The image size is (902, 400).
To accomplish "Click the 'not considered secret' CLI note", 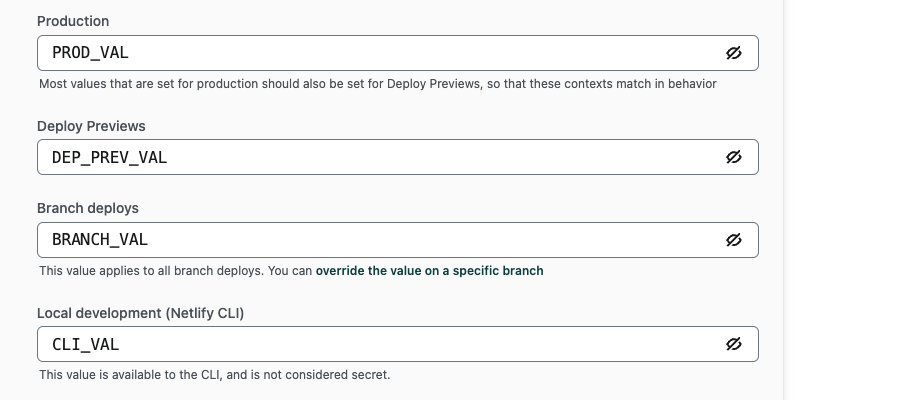I will (x=214, y=375).
